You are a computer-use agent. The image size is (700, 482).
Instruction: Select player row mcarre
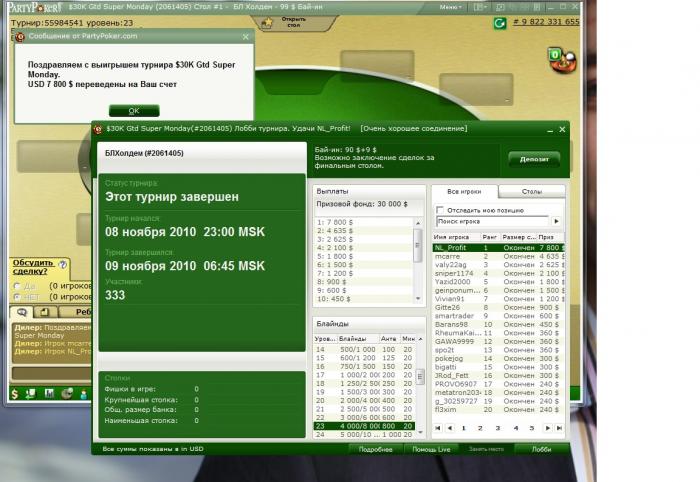499,256
